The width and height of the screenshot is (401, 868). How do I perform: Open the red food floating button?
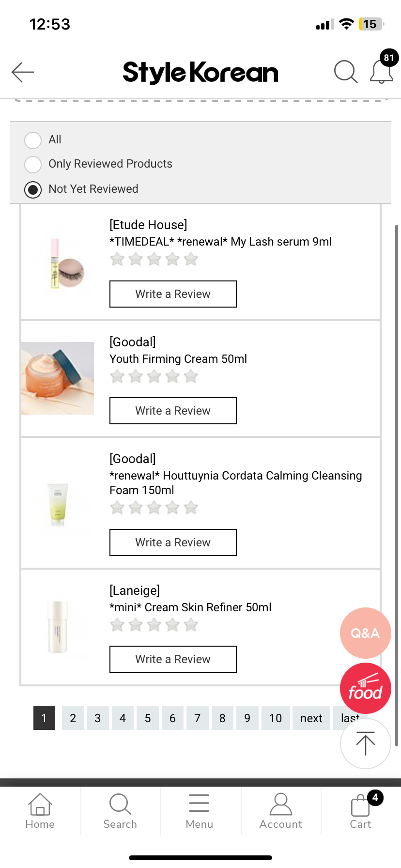365,688
